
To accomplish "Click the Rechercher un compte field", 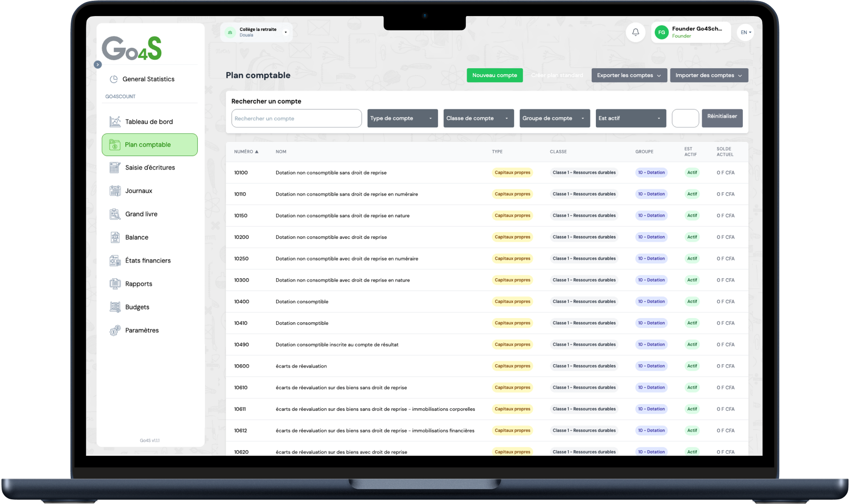I will click(296, 119).
